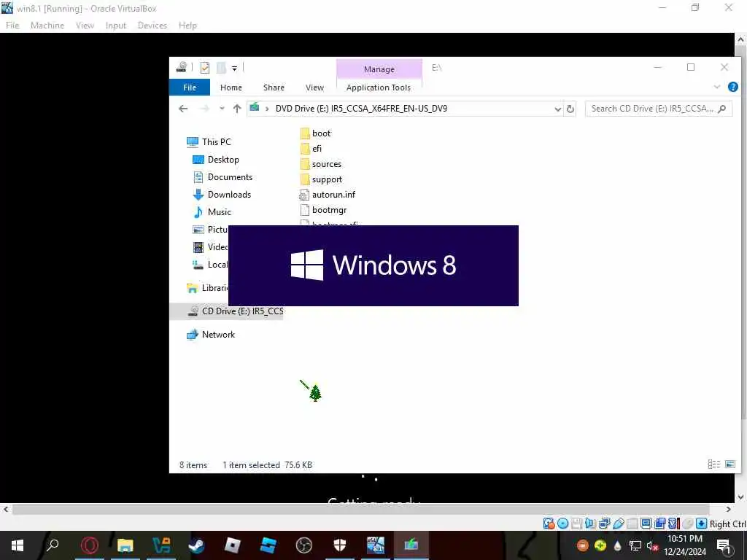Image resolution: width=747 pixels, height=560 pixels.
Task: Select the efi folder
Action: pos(311,149)
